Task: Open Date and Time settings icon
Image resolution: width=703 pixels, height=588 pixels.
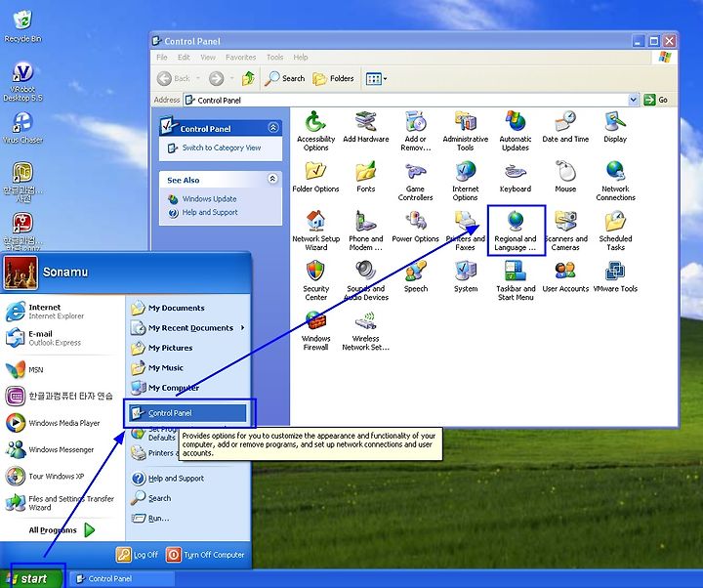Action: tap(565, 127)
